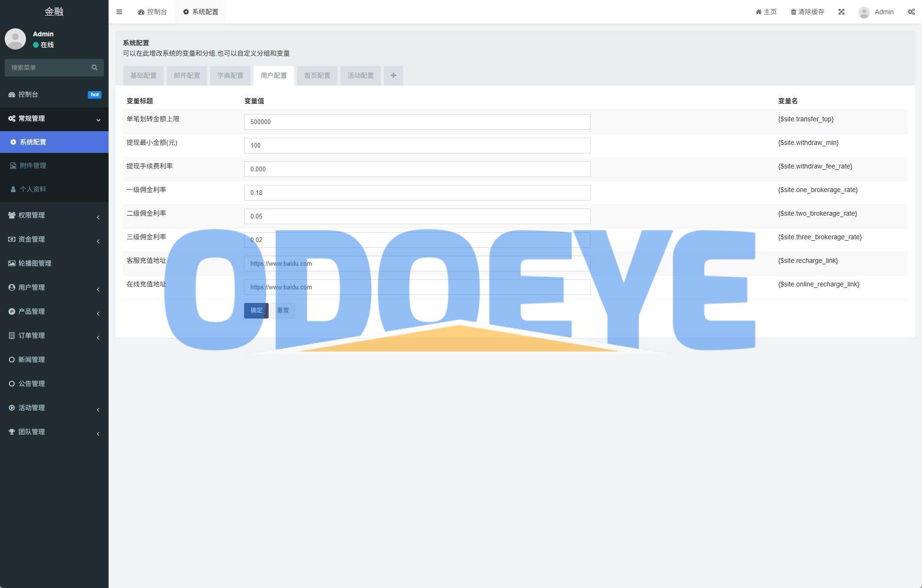922x588 pixels.
Task: Open the settings cogs icon at top right
Action: [x=911, y=12]
